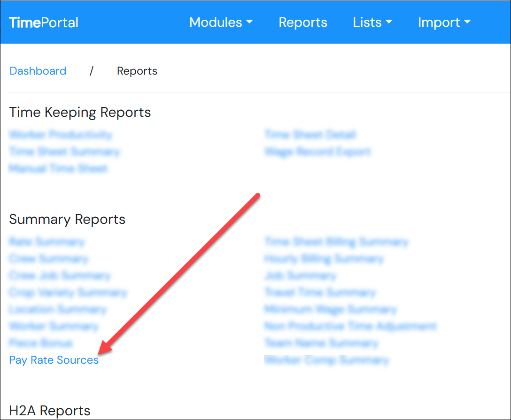Select the Time Sheet Summary report
This screenshot has height=420, width=511.
[x=64, y=152]
